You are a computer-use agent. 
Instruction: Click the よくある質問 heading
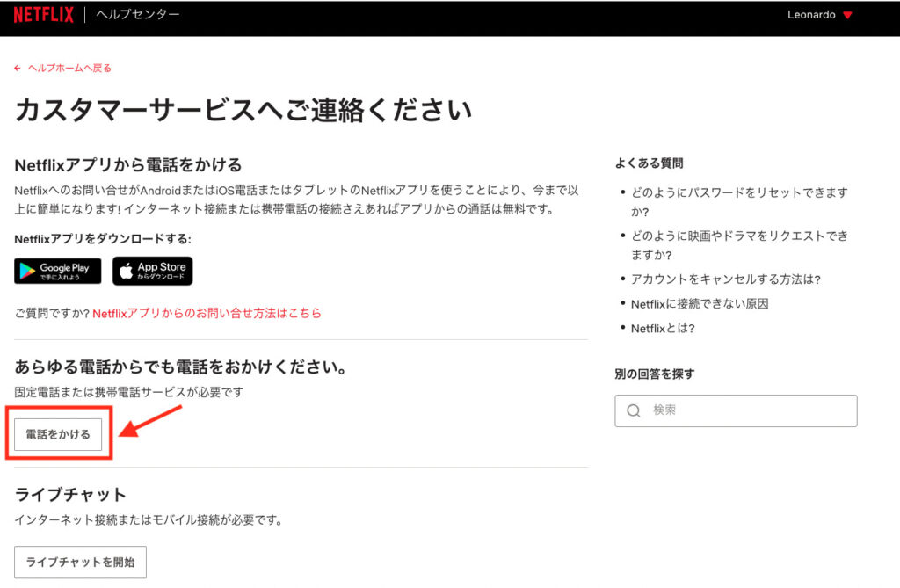click(650, 163)
